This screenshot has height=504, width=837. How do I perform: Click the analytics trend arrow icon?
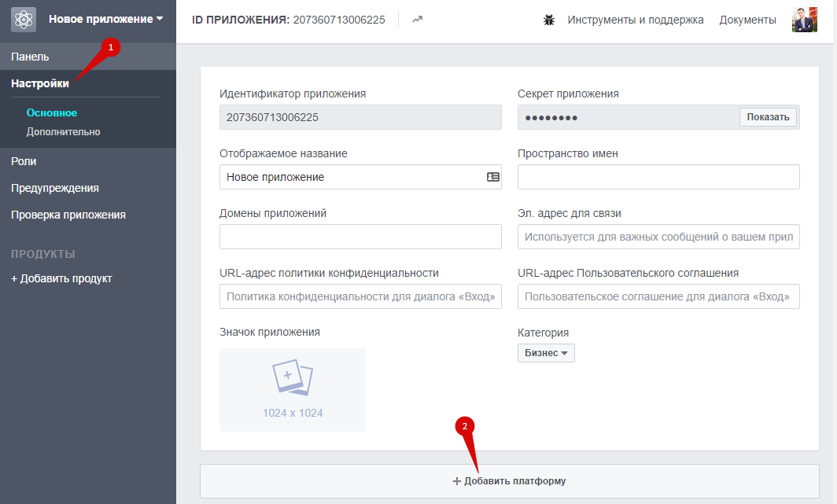click(417, 20)
